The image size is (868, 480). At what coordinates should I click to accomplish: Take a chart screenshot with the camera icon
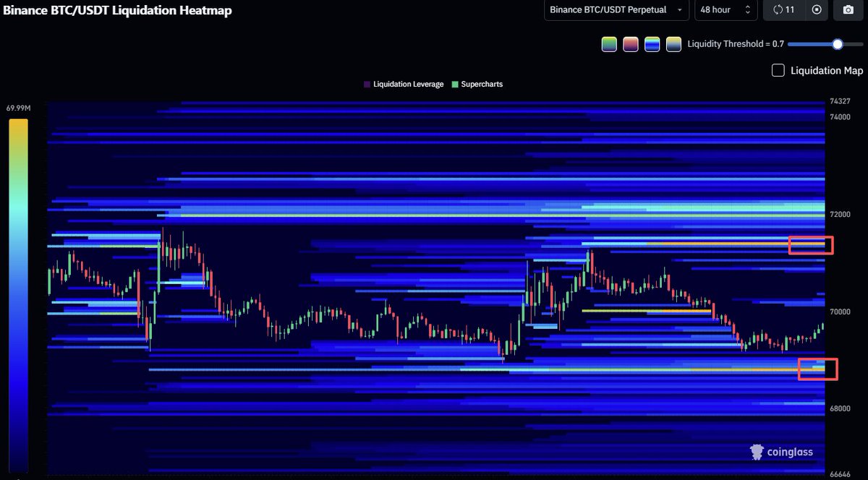coord(848,10)
